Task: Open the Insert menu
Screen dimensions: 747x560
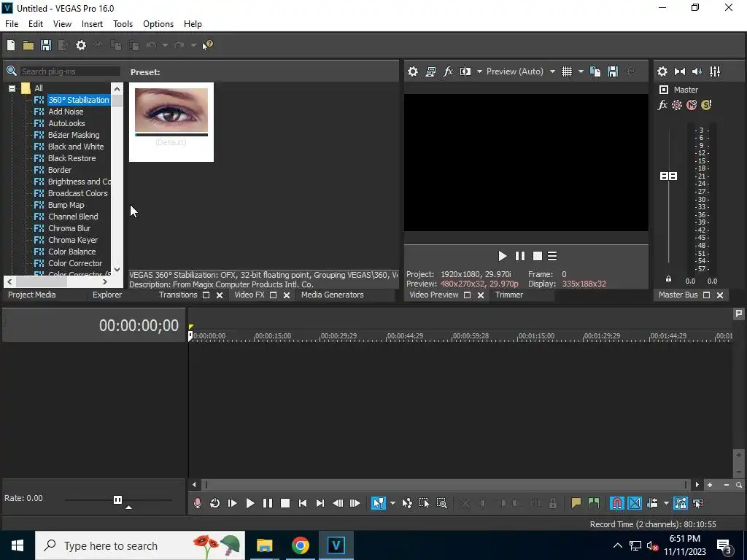Action: (x=92, y=24)
